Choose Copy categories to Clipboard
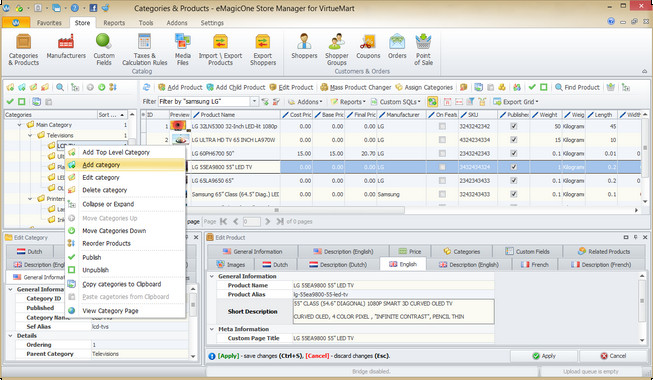The height and width of the screenshot is (380, 653). pyautogui.click(x=125, y=284)
